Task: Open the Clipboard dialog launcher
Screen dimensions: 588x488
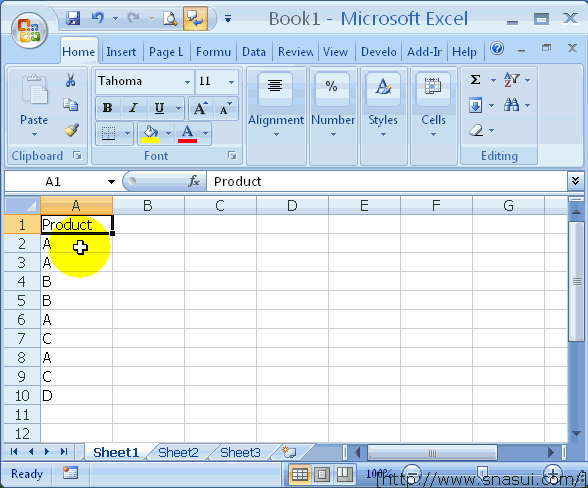Action: [78, 156]
